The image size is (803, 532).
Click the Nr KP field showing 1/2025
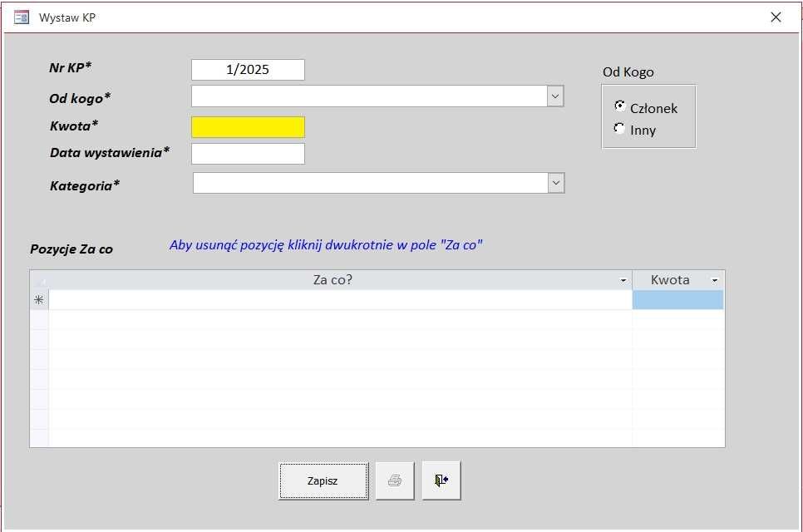pos(248,70)
